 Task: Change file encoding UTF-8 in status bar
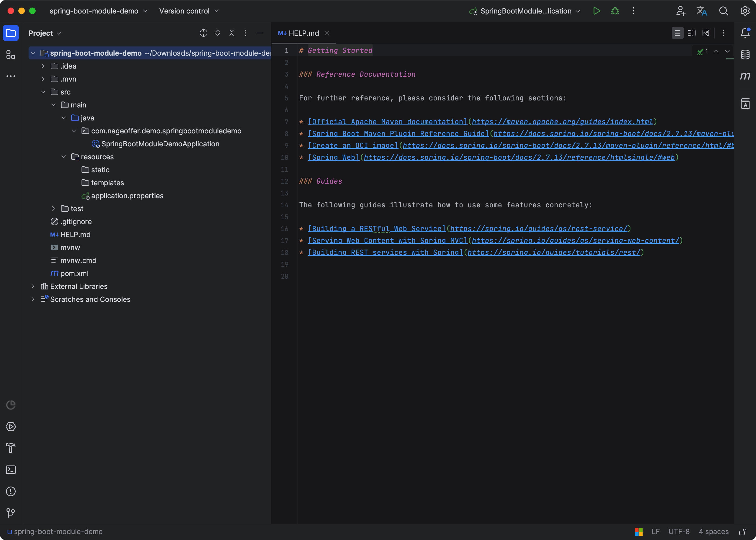pos(679,532)
